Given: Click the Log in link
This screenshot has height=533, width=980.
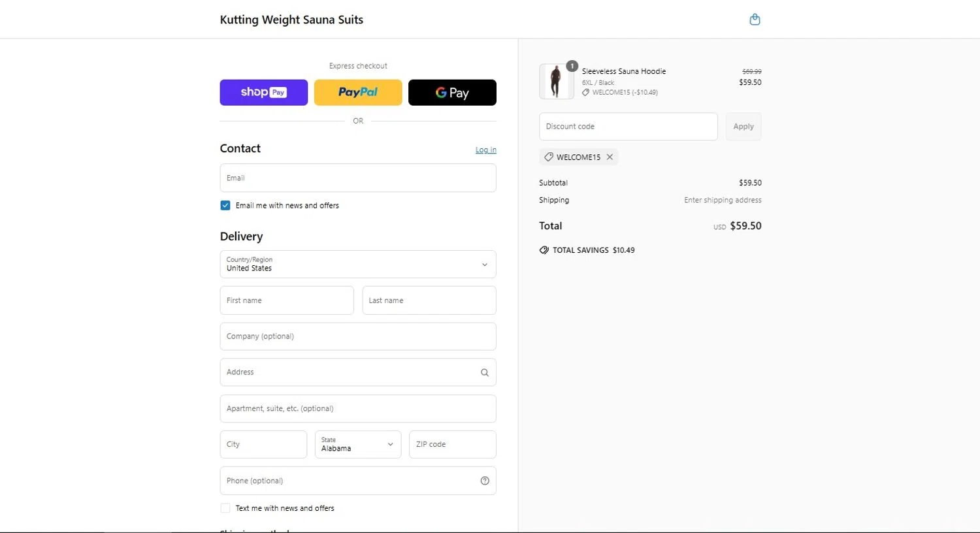Looking at the screenshot, I should [x=485, y=150].
